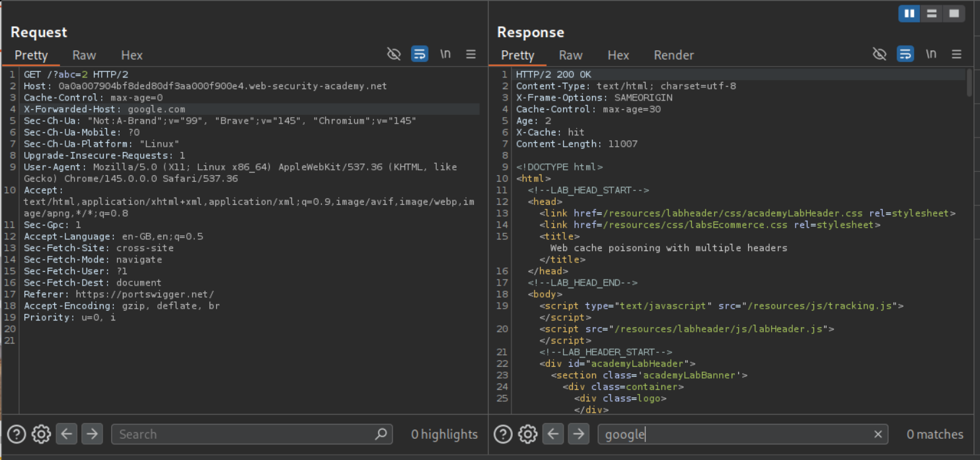980x460 pixels.
Task: Click Request panel help icon
Action: point(17,434)
